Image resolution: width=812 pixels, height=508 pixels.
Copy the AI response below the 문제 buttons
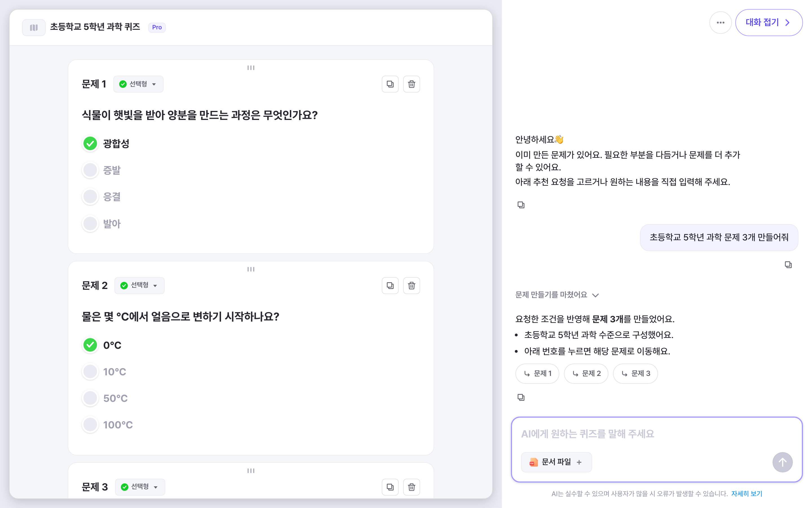pos(521,397)
